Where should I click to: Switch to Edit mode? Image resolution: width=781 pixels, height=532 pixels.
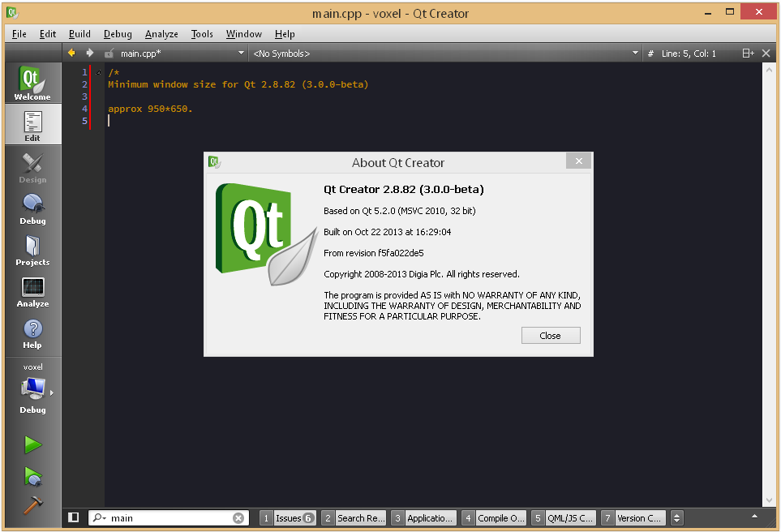point(33,125)
